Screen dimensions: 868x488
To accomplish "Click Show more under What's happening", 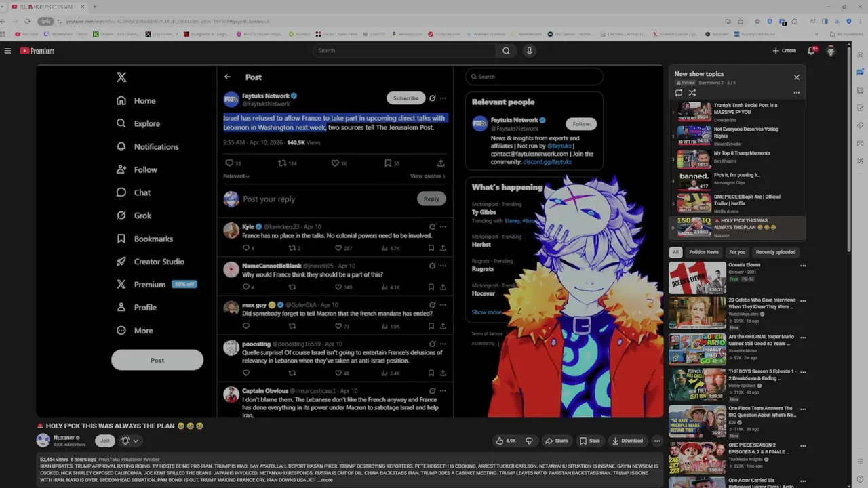I will 487,312.
